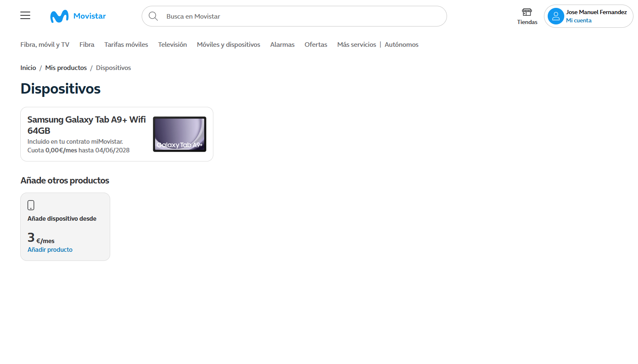
Task: Click the Movistar logo
Action: pos(78,15)
